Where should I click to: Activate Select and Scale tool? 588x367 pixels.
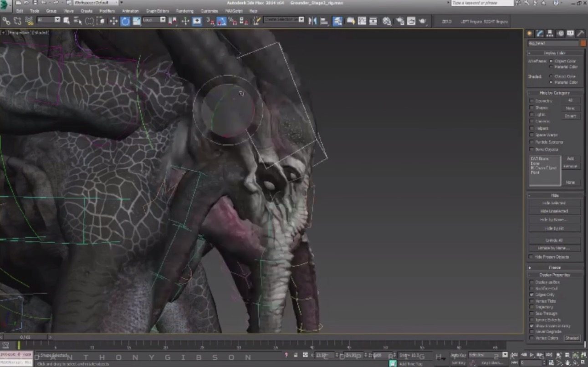point(137,21)
